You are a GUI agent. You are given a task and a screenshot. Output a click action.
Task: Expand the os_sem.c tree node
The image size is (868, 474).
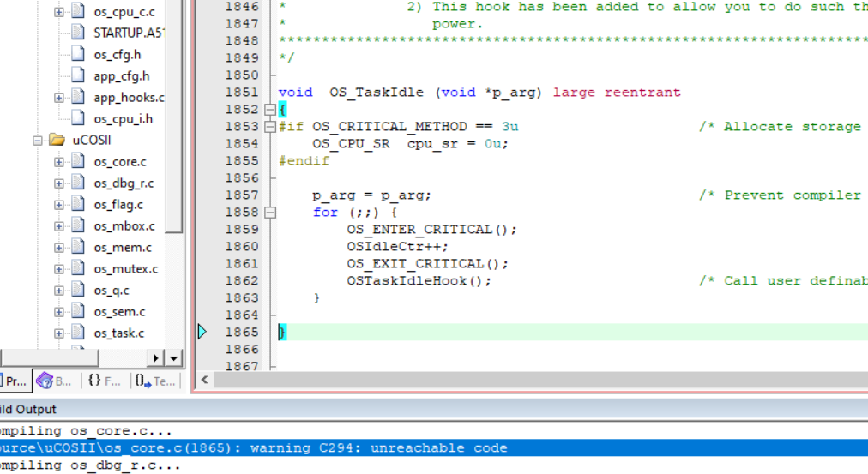[58, 313]
